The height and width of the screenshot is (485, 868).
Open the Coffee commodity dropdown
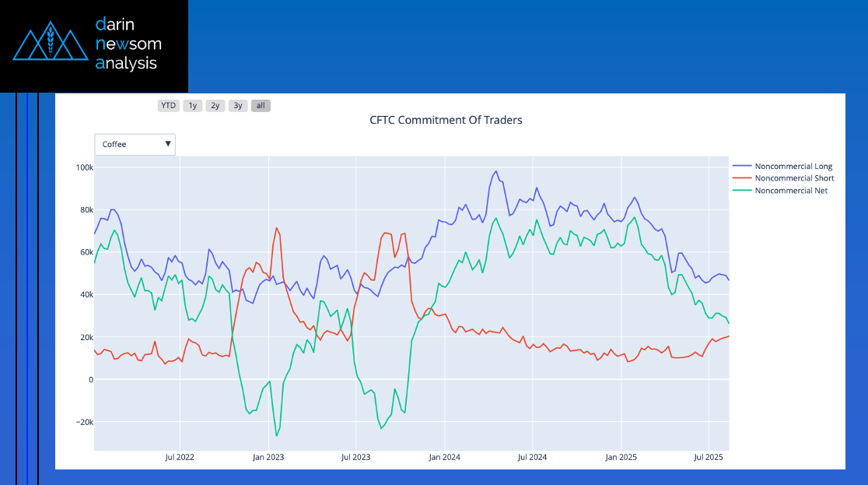pyautogui.click(x=128, y=144)
